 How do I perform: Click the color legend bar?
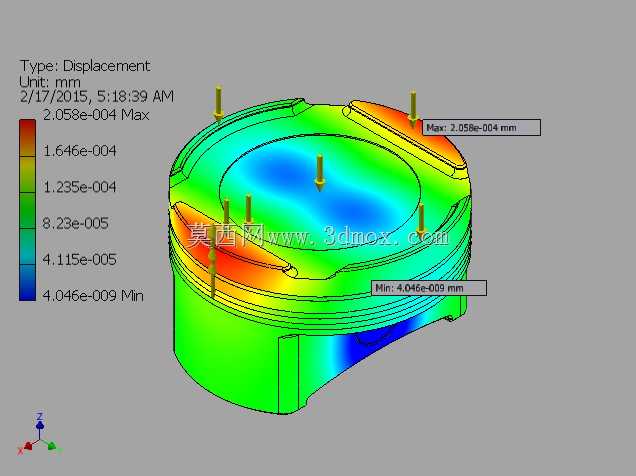(x=28, y=210)
